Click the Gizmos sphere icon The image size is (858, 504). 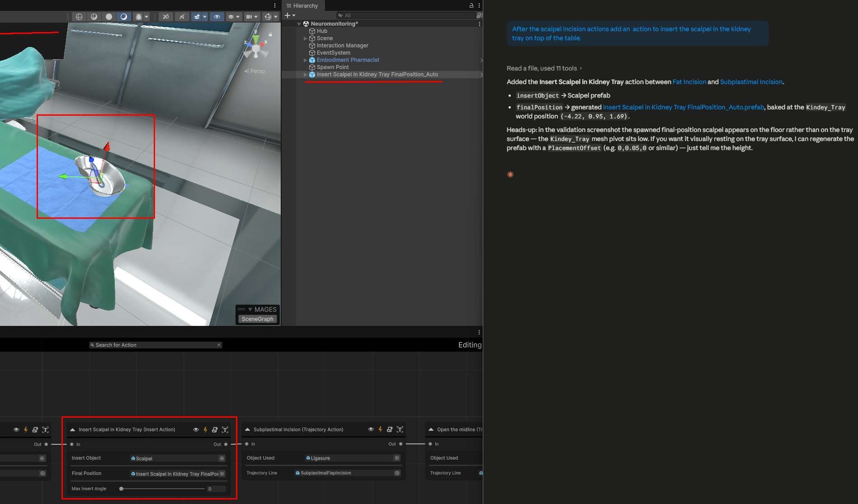click(268, 17)
